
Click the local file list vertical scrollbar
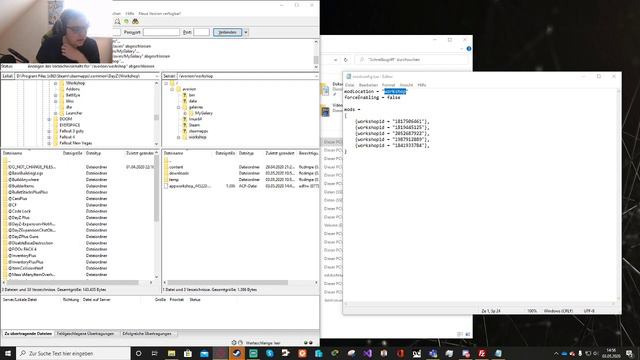[156, 188]
